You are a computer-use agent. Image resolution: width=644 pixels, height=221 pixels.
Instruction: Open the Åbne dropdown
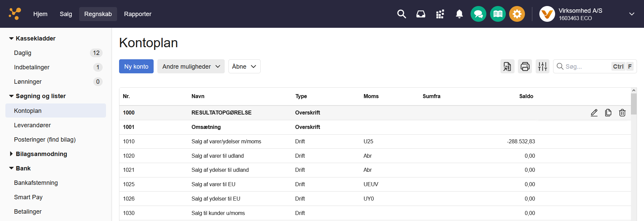[244, 66]
